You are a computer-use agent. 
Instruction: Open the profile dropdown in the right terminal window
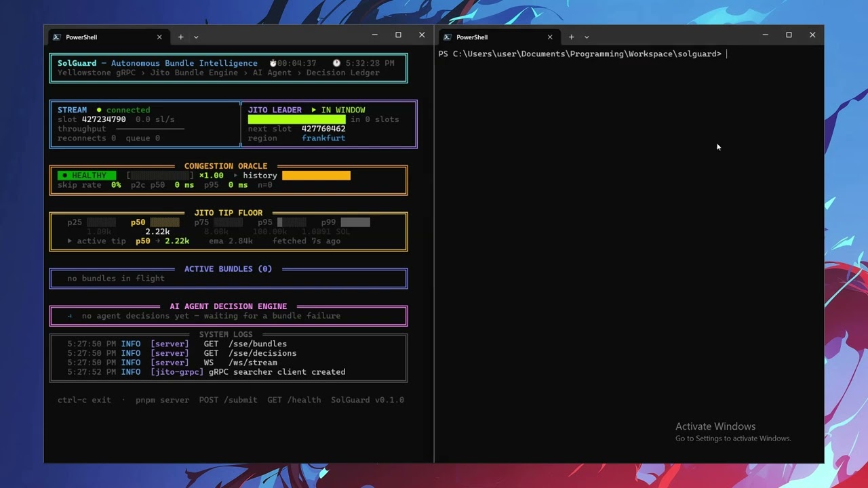(x=587, y=37)
